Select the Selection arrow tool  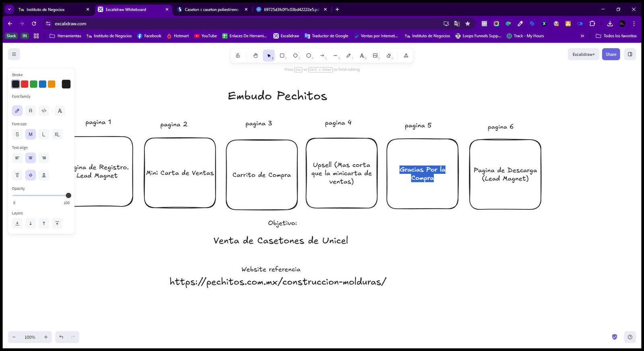point(269,56)
